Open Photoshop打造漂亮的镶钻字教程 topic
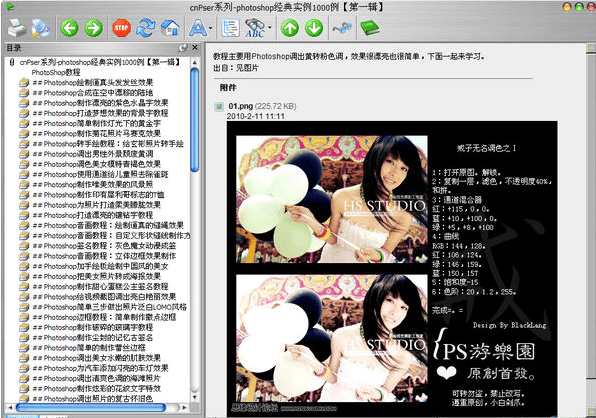 [93, 215]
